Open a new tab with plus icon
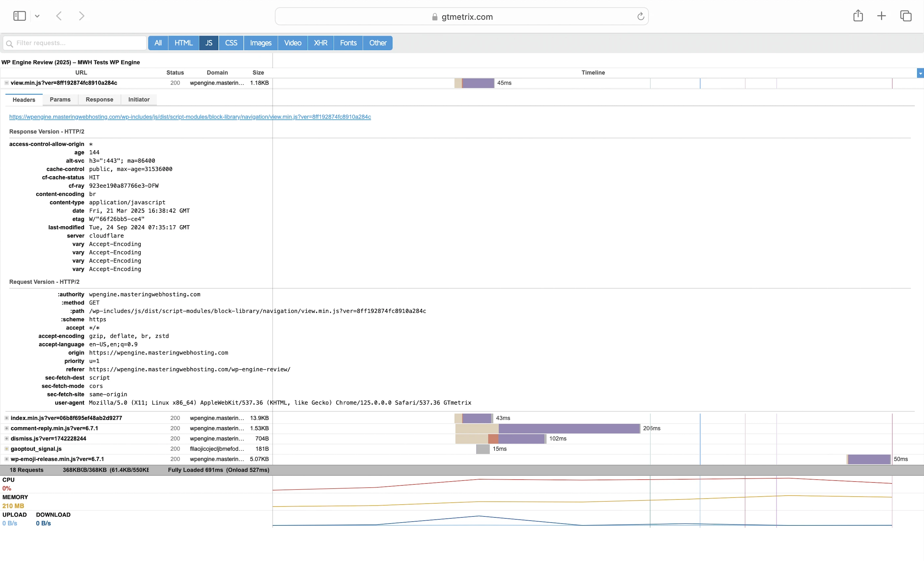The image size is (924, 561). point(881,16)
